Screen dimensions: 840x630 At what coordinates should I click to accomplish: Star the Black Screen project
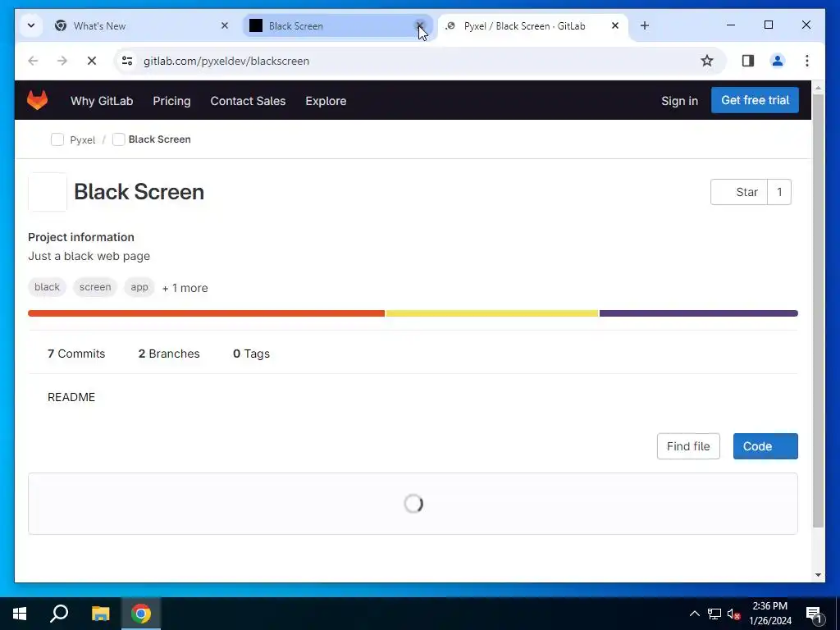(x=739, y=192)
